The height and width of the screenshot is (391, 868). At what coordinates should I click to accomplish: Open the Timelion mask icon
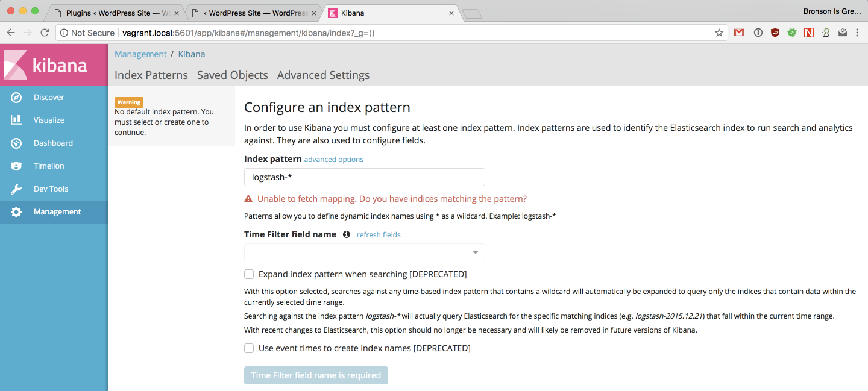point(16,166)
